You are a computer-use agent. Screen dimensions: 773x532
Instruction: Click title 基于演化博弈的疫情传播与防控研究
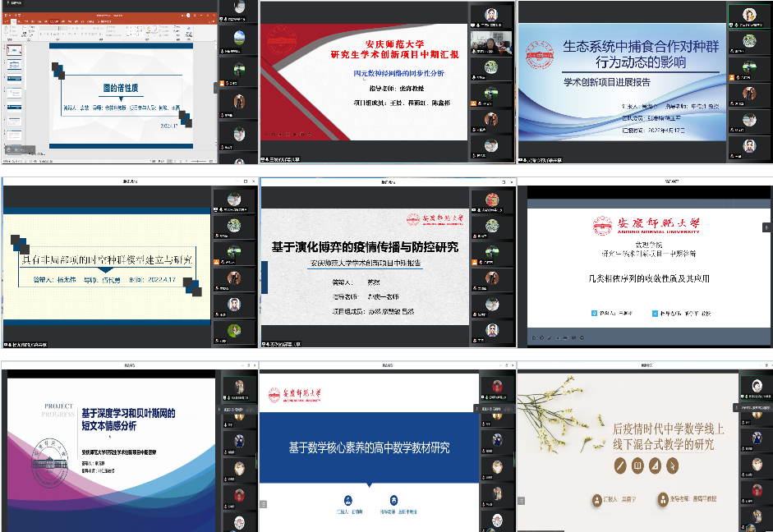[366, 246]
